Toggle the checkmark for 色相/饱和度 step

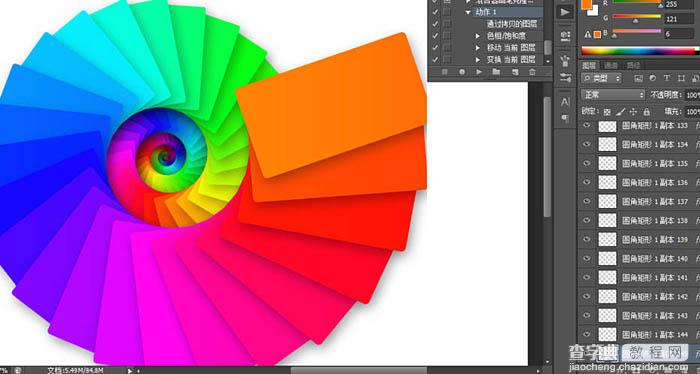click(x=435, y=36)
